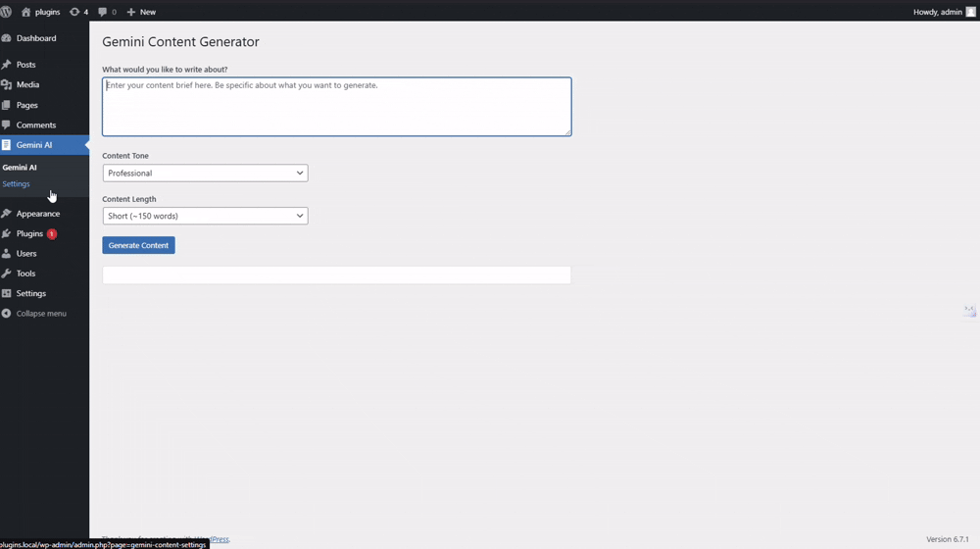Open Tools menu item

tap(25, 274)
